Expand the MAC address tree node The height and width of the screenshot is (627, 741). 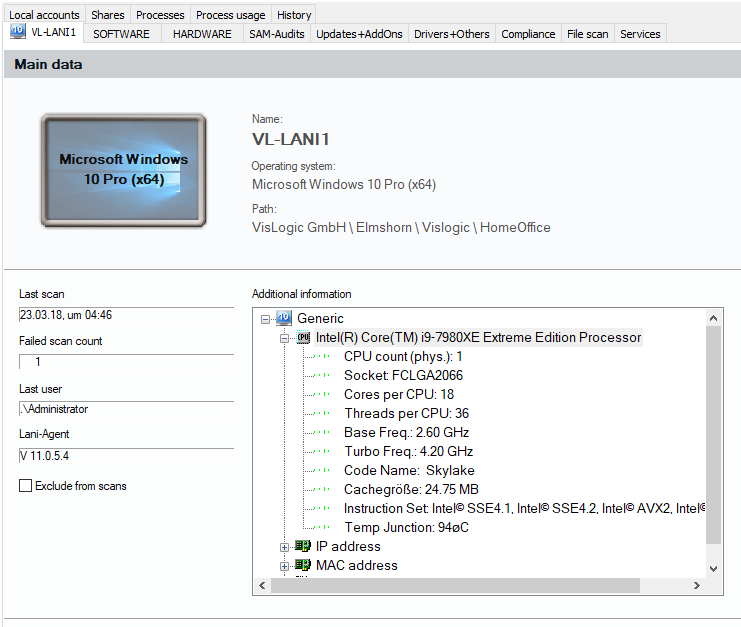click(284, 566)
